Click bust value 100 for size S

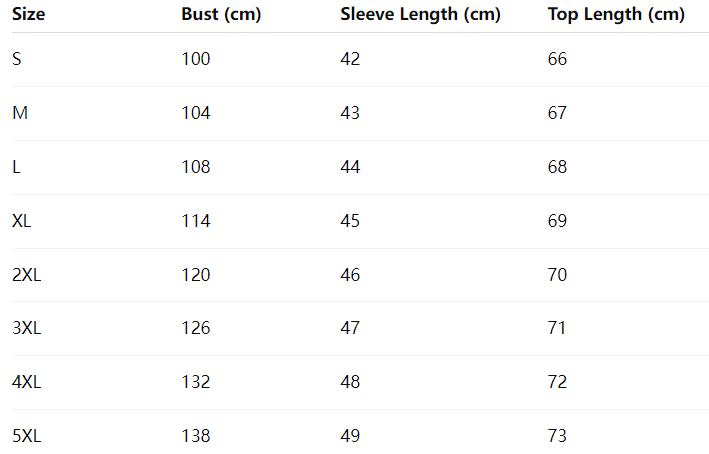click(196, 60)
